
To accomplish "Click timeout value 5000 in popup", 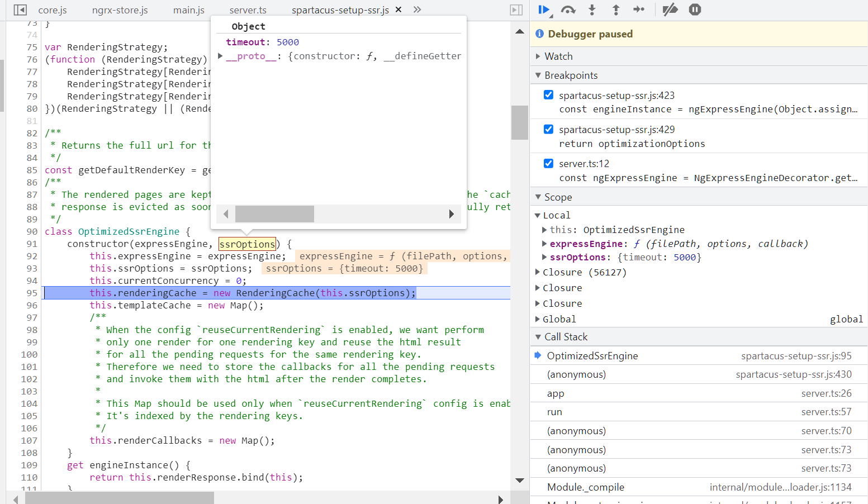I will tap(288, 42).
